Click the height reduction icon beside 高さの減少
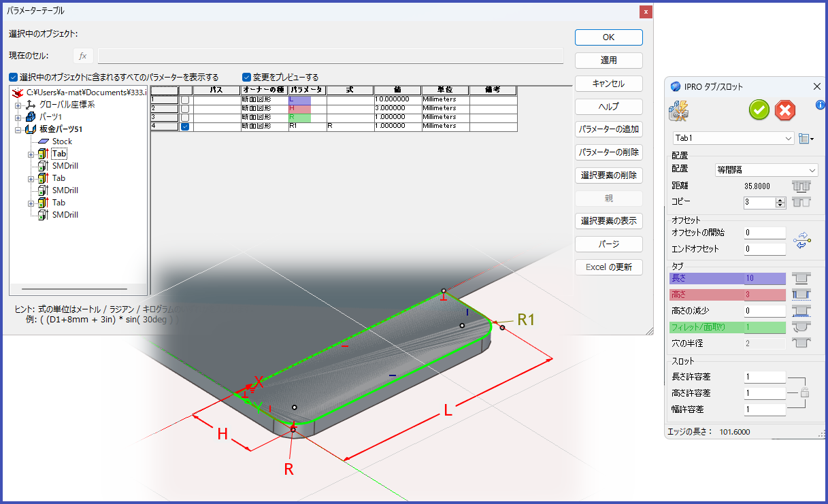This screenshot has height=504, width=828. click(x=802, y=311)
